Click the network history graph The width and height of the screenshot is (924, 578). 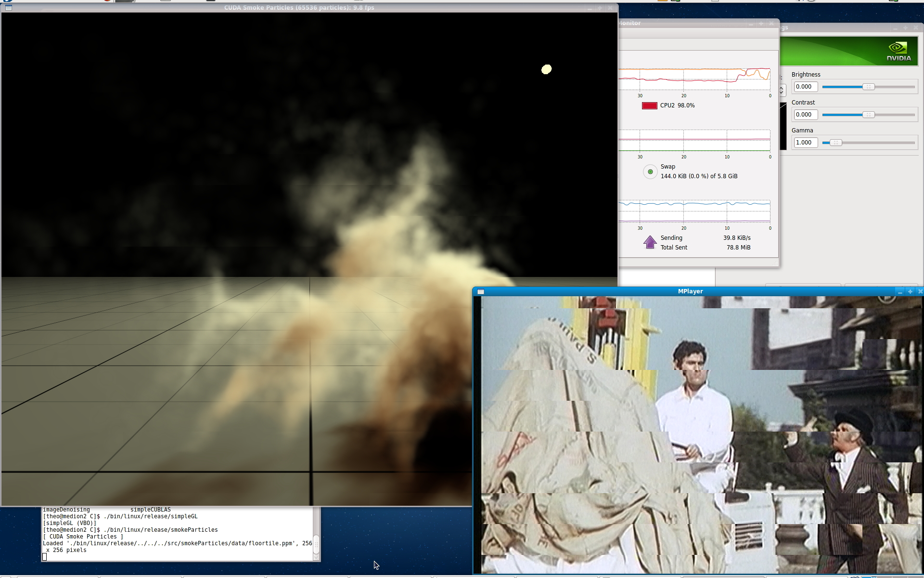(x=694, y=212)
